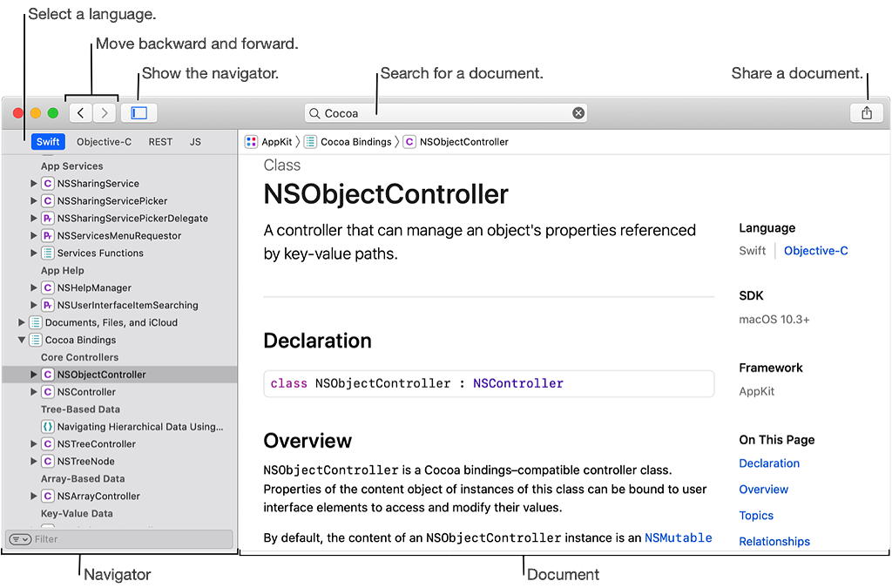Collapse the Cocoa Bindings section

point(21,340)
